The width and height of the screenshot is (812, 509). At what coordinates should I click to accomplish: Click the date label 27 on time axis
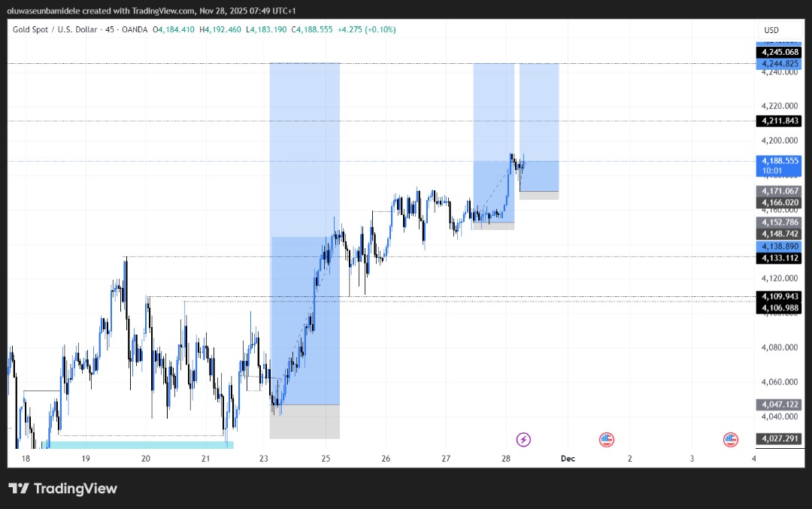click(446, 459)
